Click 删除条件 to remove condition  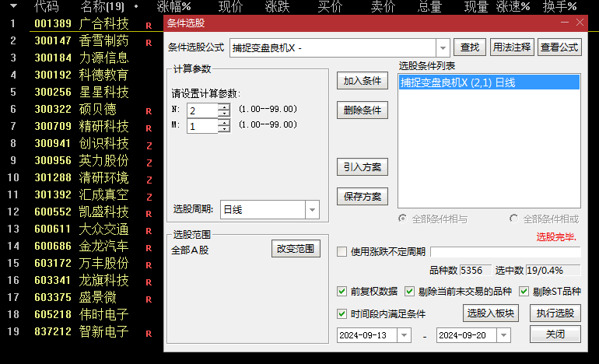pos(363,110)
